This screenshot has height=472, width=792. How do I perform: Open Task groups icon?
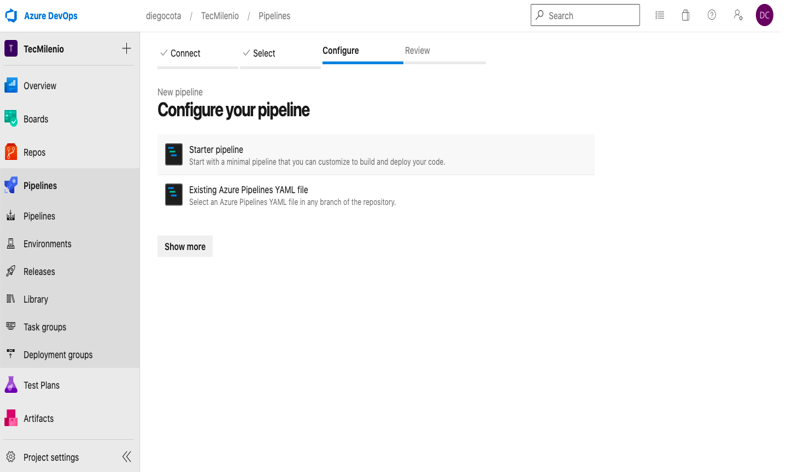tap(11, 326)
